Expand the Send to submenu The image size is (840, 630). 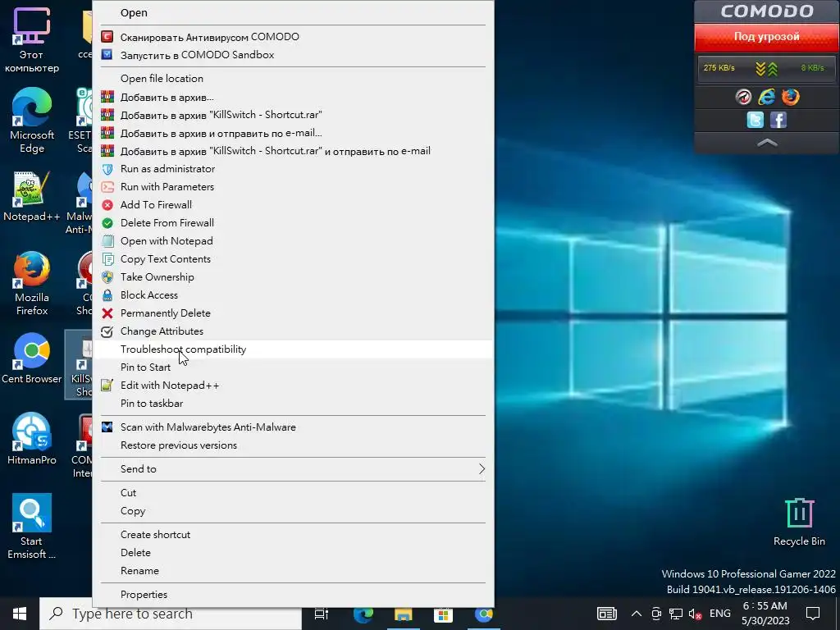[x=293, y=468]
